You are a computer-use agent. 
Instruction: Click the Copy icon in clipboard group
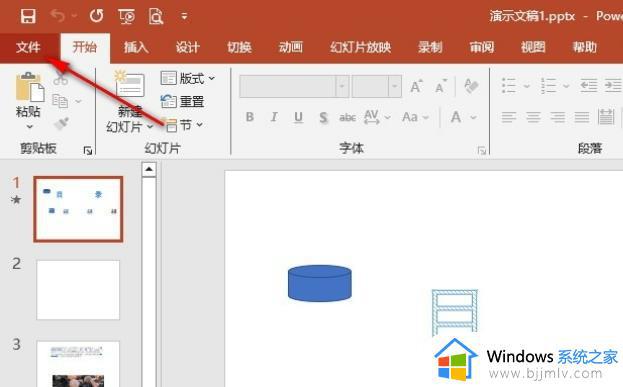click(x=60, y=101)
